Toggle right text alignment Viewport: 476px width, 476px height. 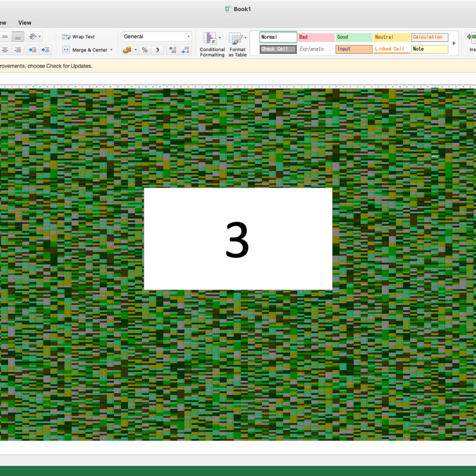(x=18, y=50)
